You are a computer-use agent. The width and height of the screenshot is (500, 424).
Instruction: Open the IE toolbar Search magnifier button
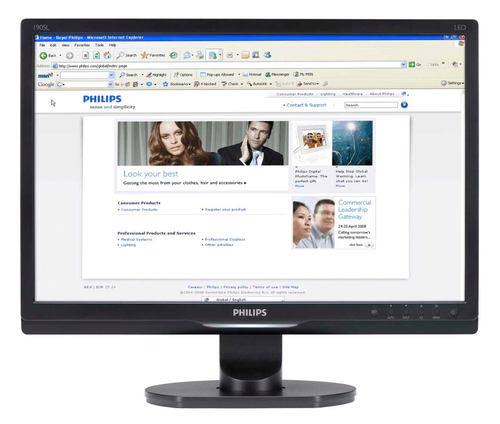[127, 55]
